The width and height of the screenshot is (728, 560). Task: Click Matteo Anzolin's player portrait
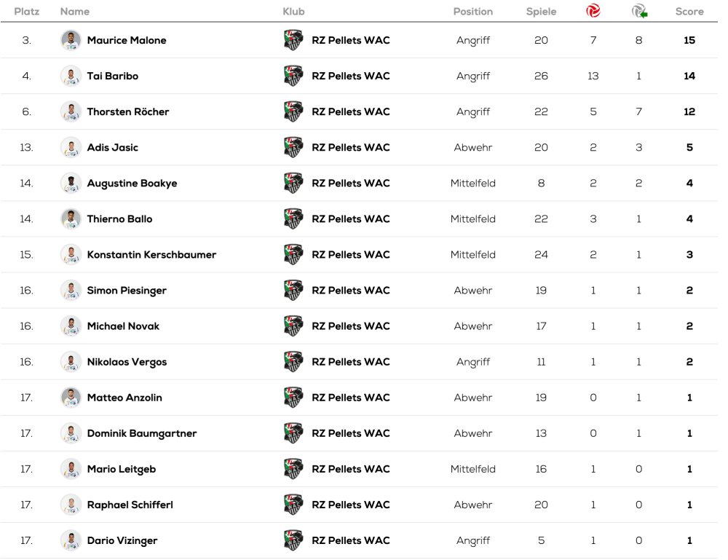tap(71, 398)
